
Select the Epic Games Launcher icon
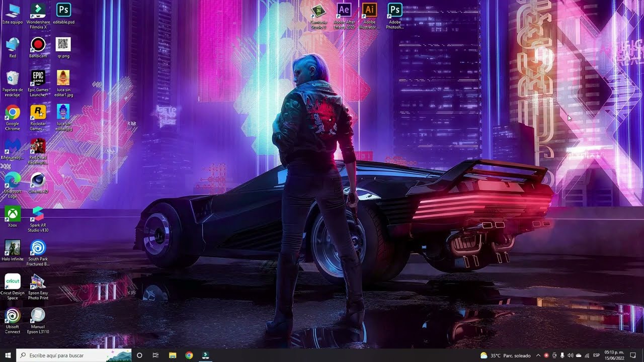(x=38, y=84)
